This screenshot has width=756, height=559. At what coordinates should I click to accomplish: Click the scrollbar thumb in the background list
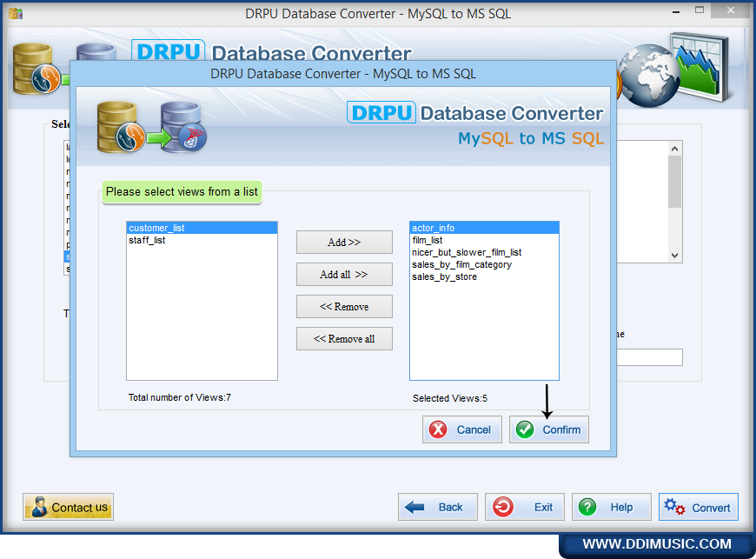point(675,182)
